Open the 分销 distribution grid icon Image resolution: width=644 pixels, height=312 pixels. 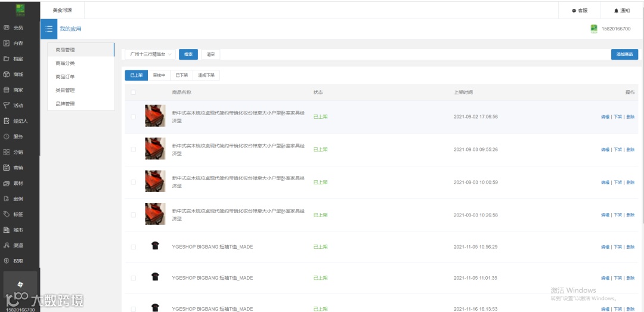(6, 152)
